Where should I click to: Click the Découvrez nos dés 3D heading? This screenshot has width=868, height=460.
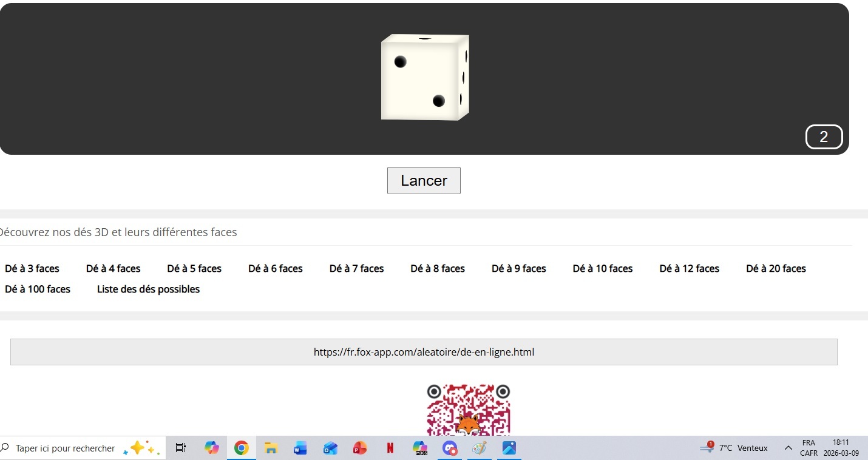tap(118, 232)
